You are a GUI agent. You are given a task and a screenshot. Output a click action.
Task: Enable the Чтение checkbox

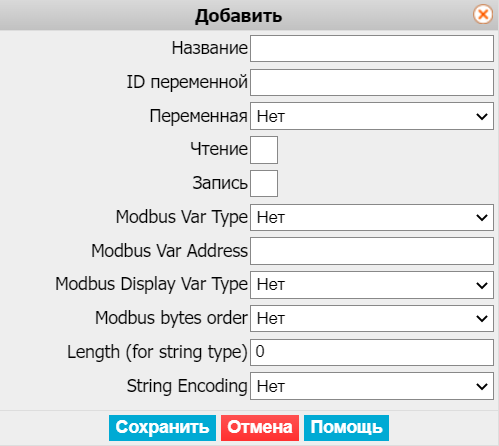(264, 150)
